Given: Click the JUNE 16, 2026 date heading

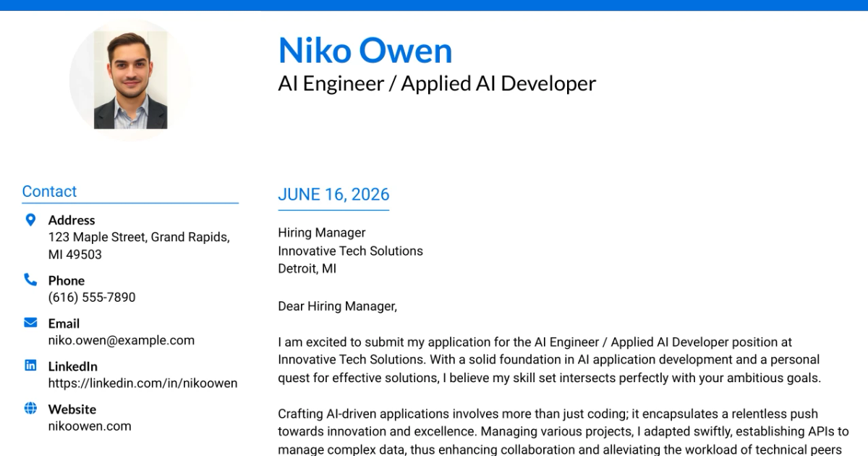Looking at the screenshot, I should (x=333, y=194).
